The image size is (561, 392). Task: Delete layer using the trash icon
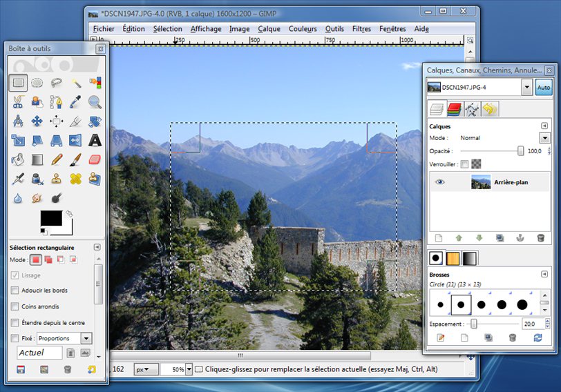coord(540,238)
